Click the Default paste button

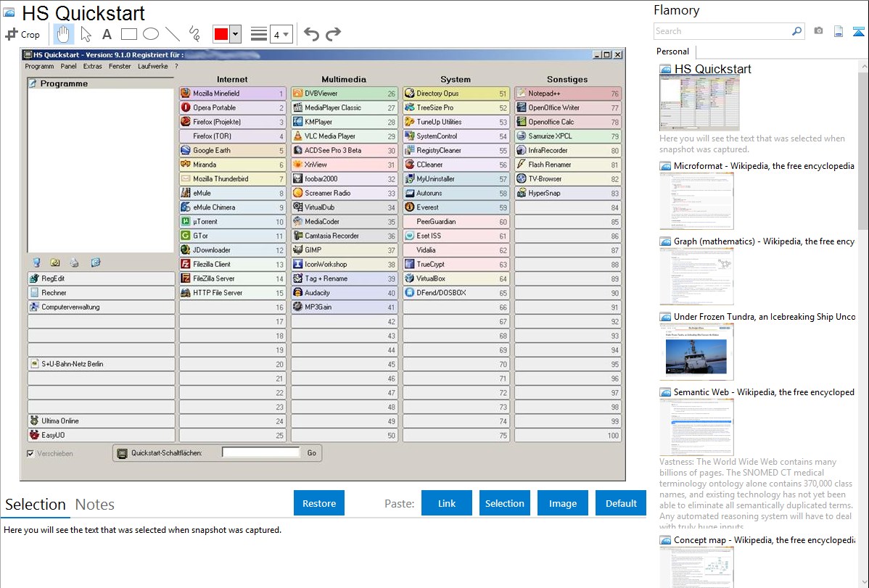(621, 503)
